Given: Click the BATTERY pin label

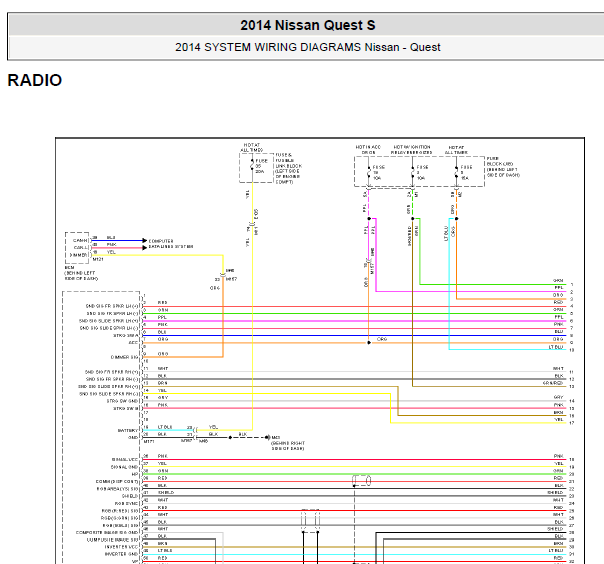Looking at the screenshot, I should tap(128, 430).
